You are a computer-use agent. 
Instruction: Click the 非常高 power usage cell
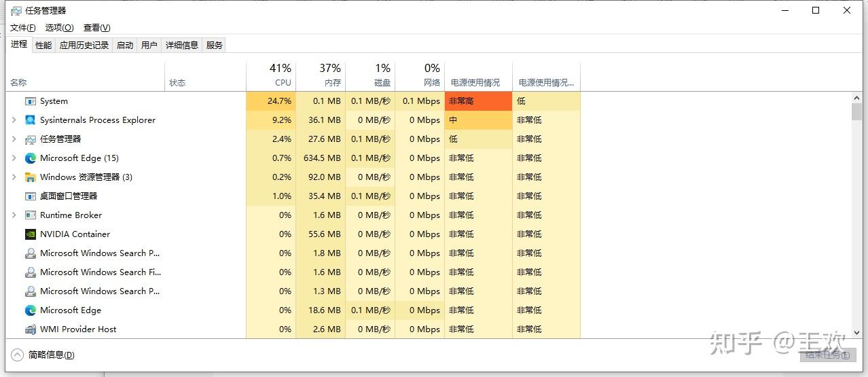[x=478, y=101]
